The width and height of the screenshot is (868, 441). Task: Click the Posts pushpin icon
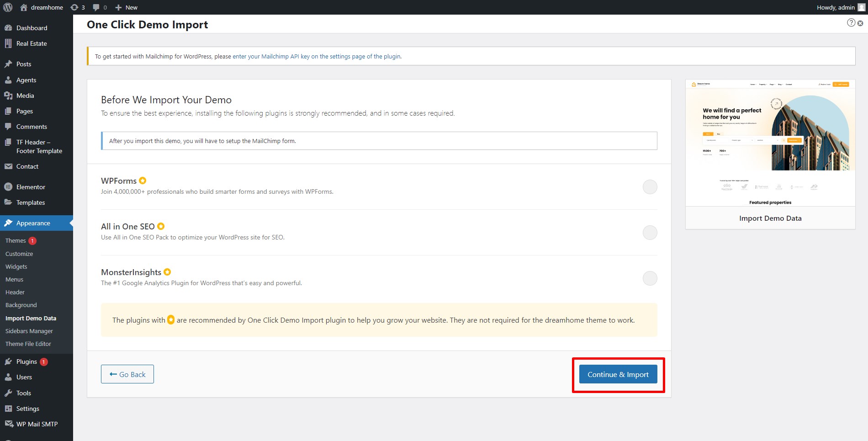click(x=8, y=64)
